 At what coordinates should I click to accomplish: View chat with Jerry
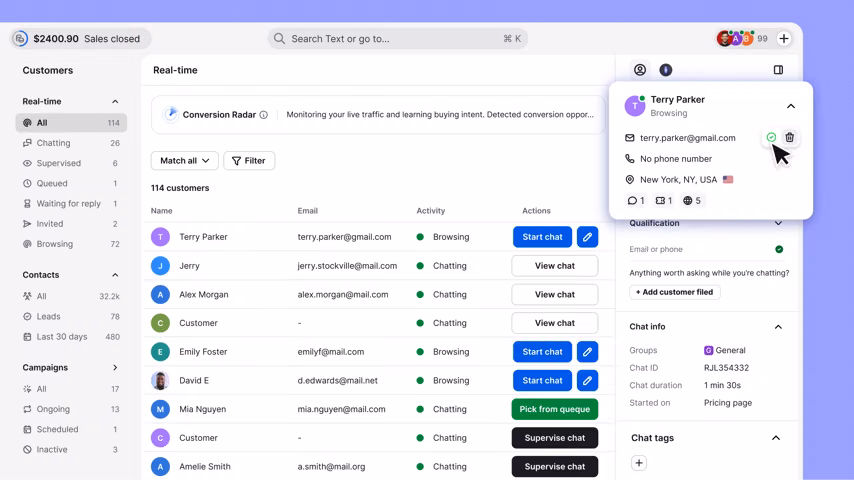554,266
